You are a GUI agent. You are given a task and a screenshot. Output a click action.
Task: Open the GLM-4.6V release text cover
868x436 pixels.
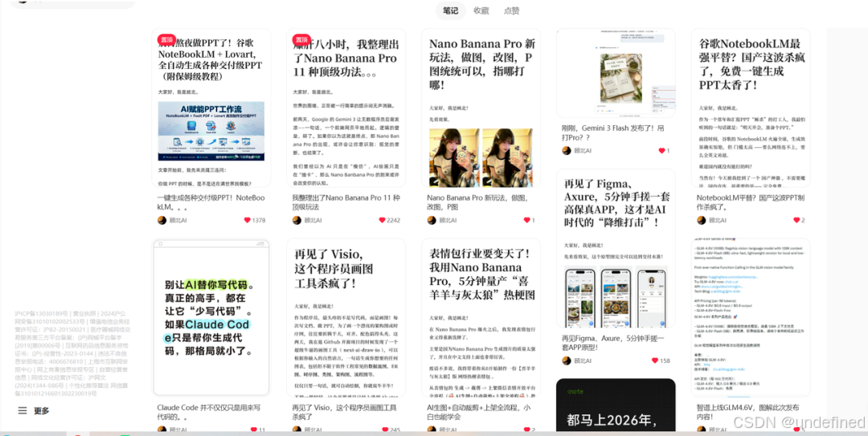pos(751,318)
